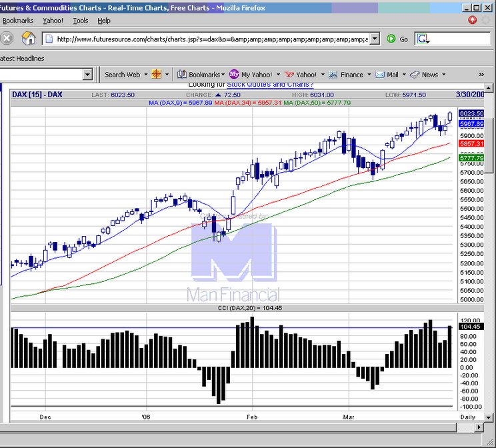This screenshot has height=448, width=496.
Task: Expand the arrow next to the orange target icon
Action: (167, 75)
